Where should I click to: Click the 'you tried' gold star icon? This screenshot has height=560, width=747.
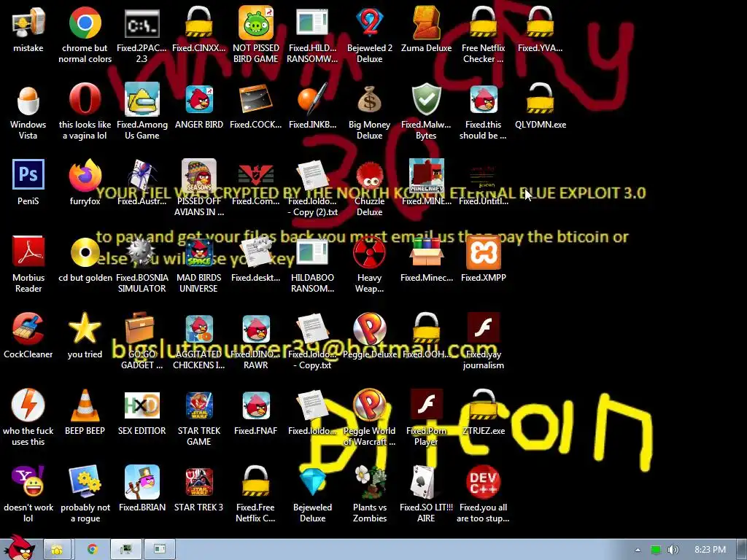point(85,329)
